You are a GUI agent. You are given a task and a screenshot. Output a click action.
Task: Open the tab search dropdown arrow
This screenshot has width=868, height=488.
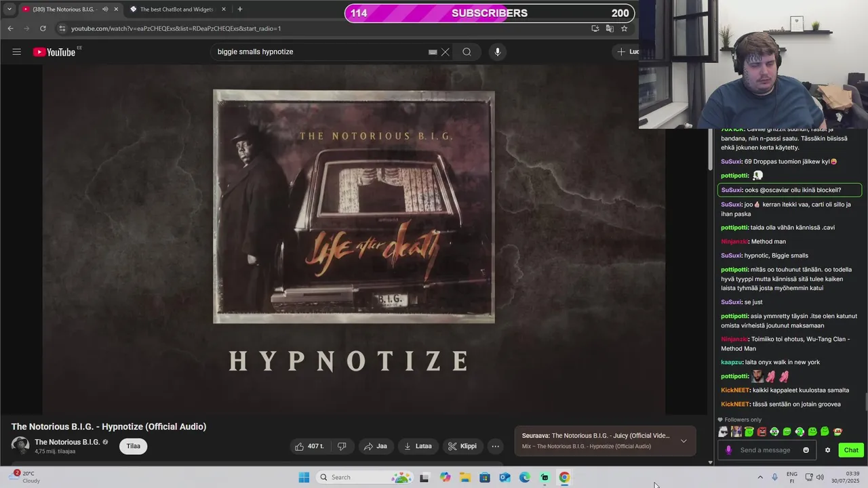pyautogui.click(x=9, y=9)
